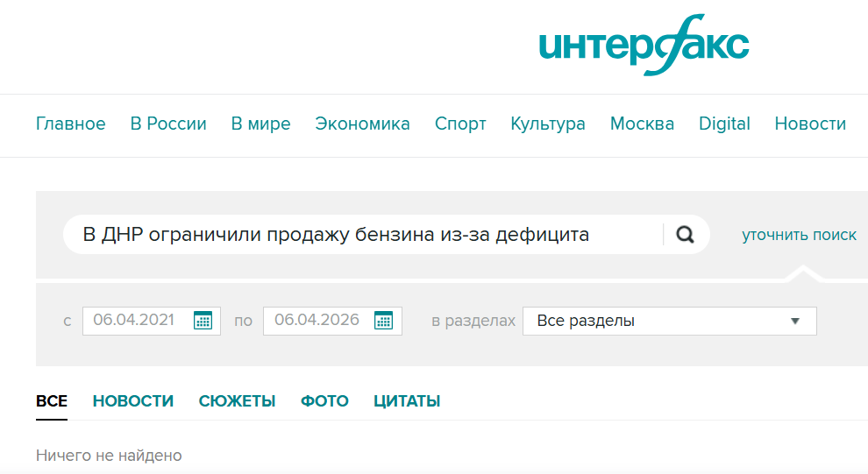Open the start date calendar icon
The width and height of the screenshot is (868, 474).
point(203,321)
